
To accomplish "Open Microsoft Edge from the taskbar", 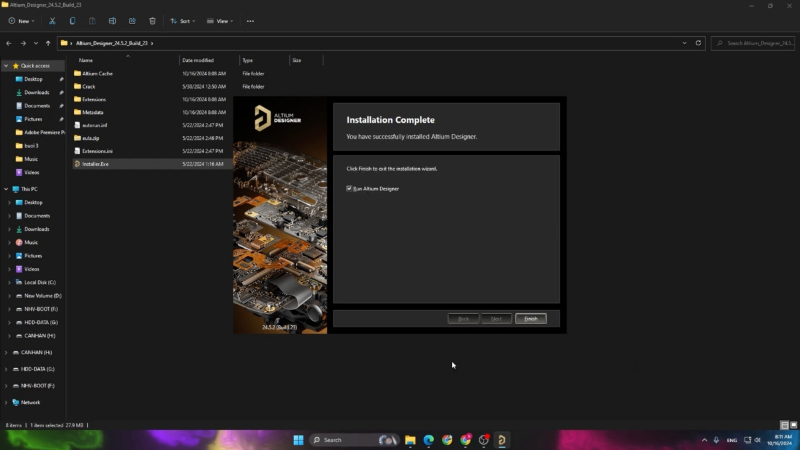I will [429, 440].
